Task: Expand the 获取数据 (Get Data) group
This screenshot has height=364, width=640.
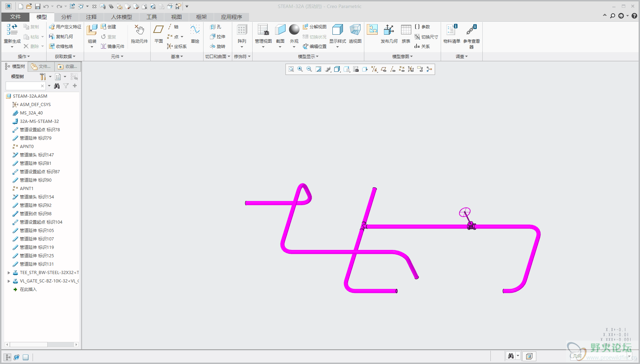Action: point(65,56)
